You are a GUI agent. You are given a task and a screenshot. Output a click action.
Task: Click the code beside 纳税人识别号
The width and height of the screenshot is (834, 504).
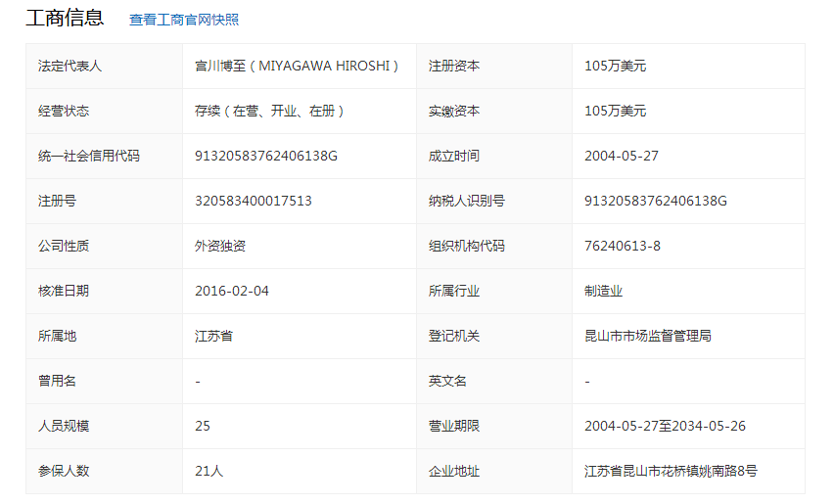(x=656, y=201)
